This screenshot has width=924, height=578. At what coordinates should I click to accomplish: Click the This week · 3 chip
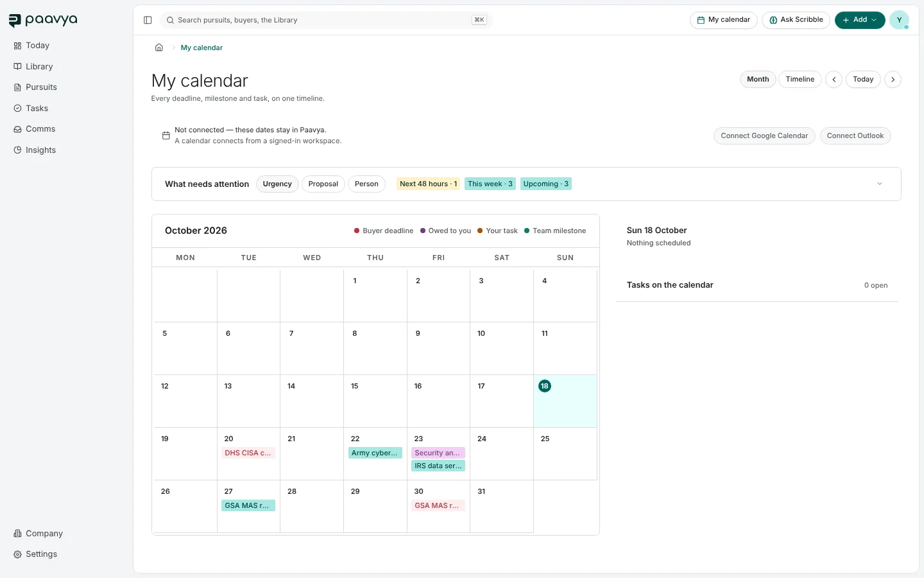coord(490,184)
